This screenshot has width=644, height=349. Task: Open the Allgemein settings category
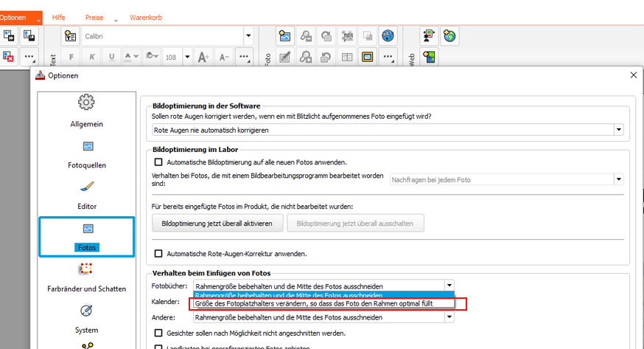click(x=86, y=109)
